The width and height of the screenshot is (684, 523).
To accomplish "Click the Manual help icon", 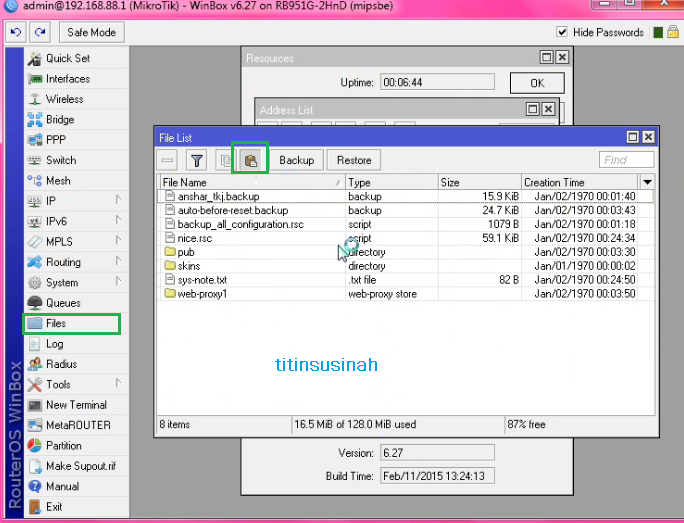I will 34,486.
